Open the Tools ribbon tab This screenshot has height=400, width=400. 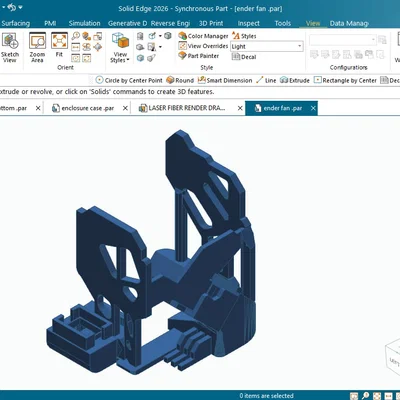point(283,23)
